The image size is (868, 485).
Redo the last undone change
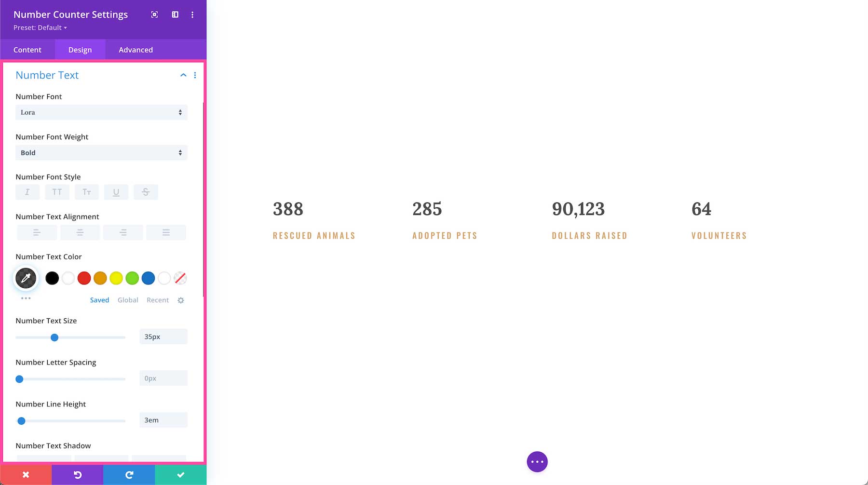(129, 474)
